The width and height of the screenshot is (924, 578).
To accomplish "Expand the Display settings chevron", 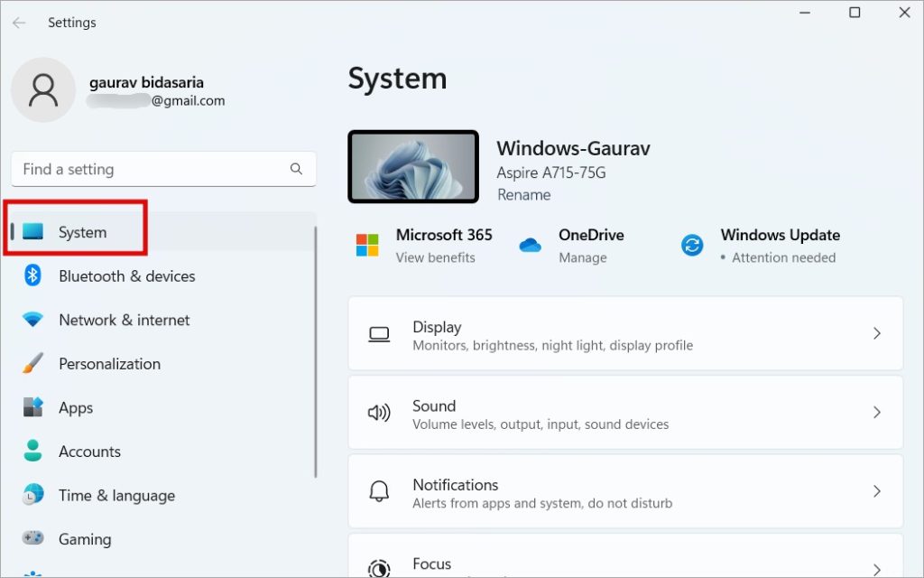I will point(876,333).
